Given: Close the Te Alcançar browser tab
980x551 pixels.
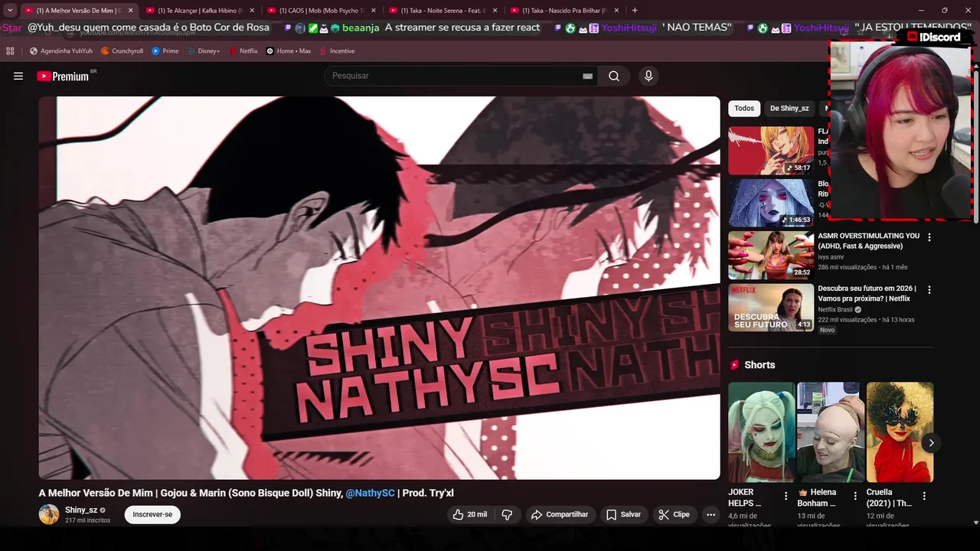Looking at the screenshot, I should (252, 11).
